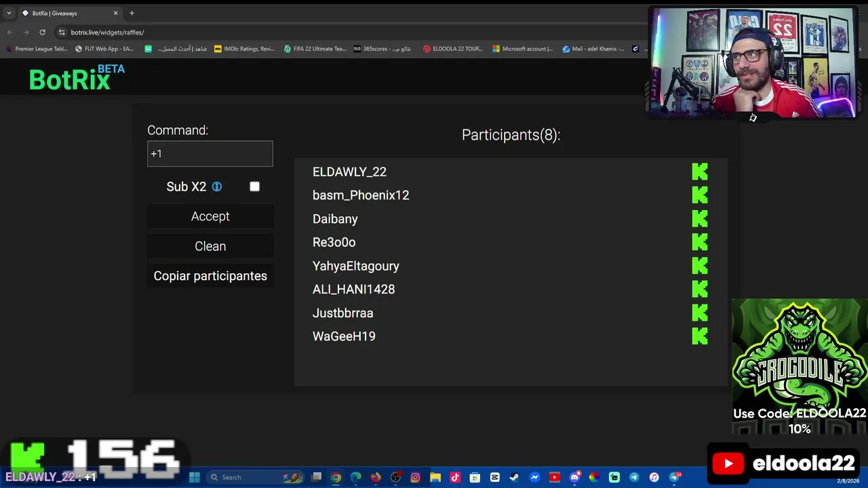Open Firefox in the taskbar
The width and height of the screenshot is (868, 488).
tap(375, 477)
